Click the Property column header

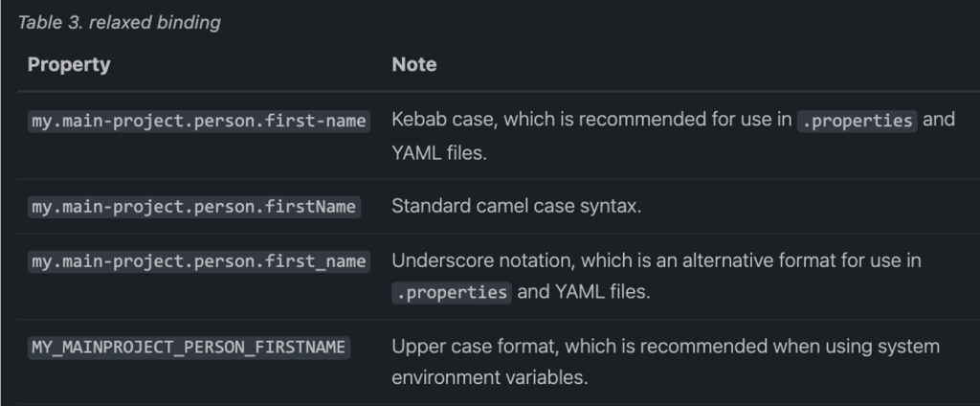click(x=69, y=64)
